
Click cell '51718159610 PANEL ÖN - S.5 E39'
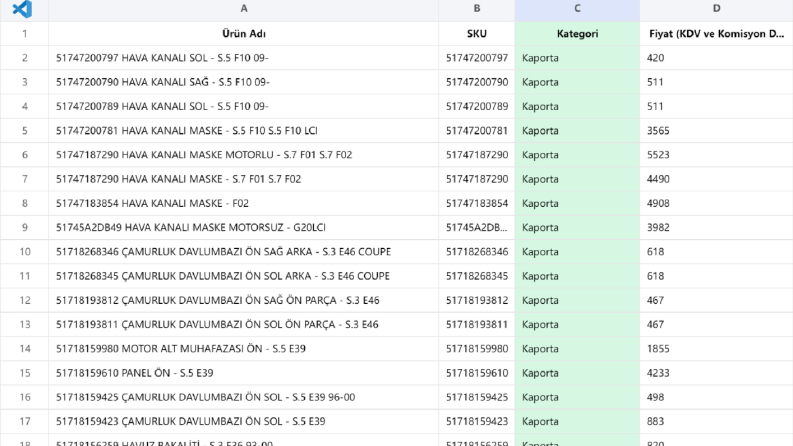[x=244, y=373]
